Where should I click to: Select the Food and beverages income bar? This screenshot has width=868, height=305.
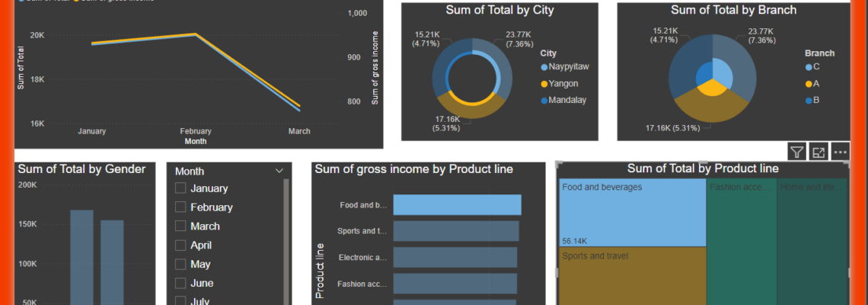coord(458,204)
